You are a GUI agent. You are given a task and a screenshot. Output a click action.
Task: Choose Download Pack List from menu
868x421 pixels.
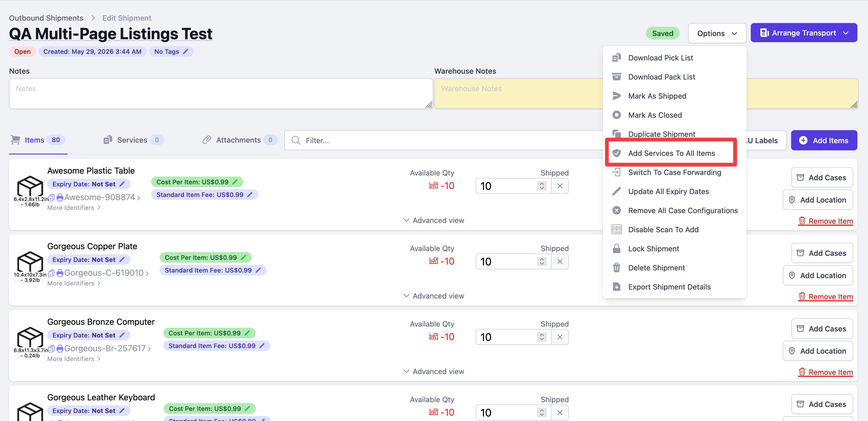pos(674,77)
